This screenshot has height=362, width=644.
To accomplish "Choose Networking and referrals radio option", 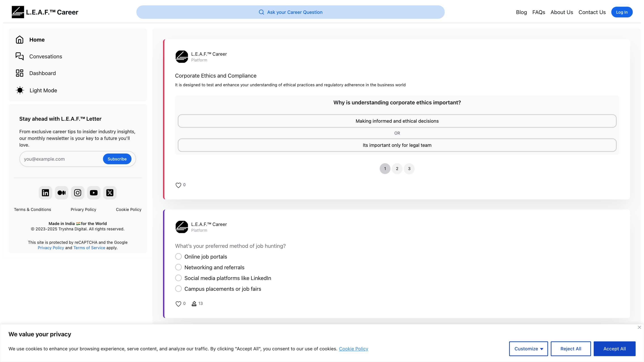I will point(178,267).
